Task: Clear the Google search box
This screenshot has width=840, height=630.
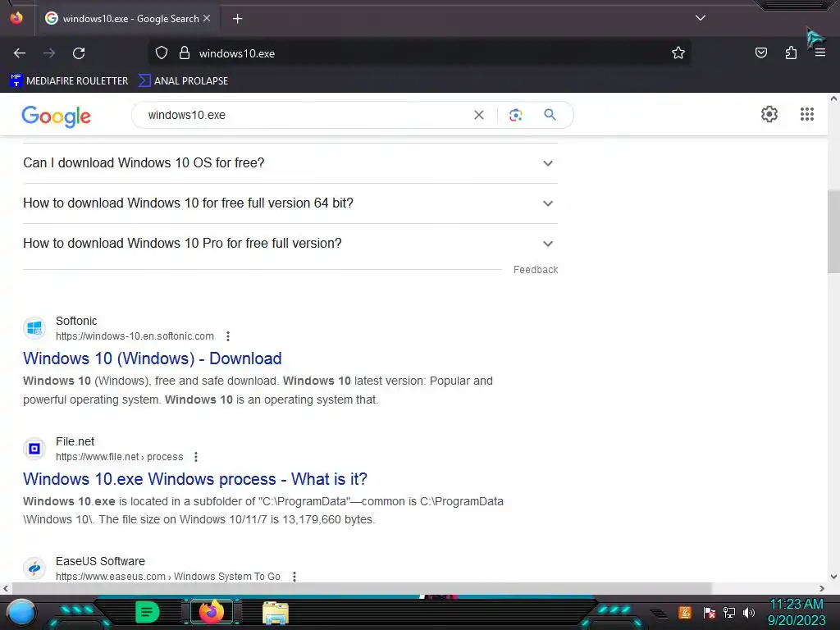Action: pos(479,115)
